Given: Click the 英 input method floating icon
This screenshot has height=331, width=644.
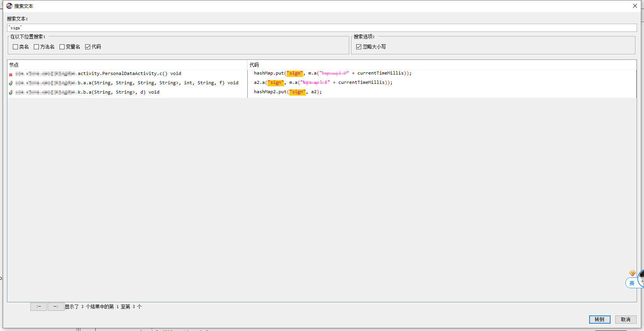Looking at the screenshot, I should (632, 283).
